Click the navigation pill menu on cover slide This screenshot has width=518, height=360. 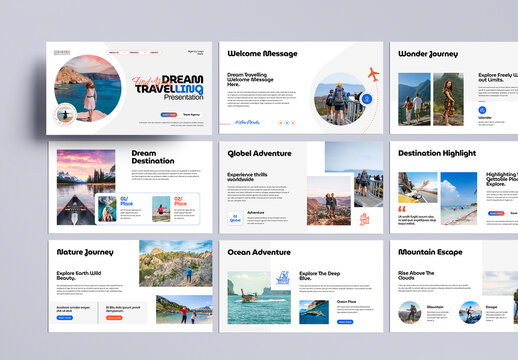click(x=134, y=52)
